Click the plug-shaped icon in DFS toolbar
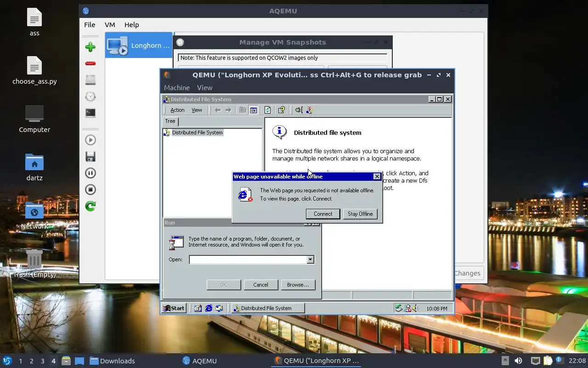The width and height of the screenshot is (588, 368). click(x=299, y=110)
